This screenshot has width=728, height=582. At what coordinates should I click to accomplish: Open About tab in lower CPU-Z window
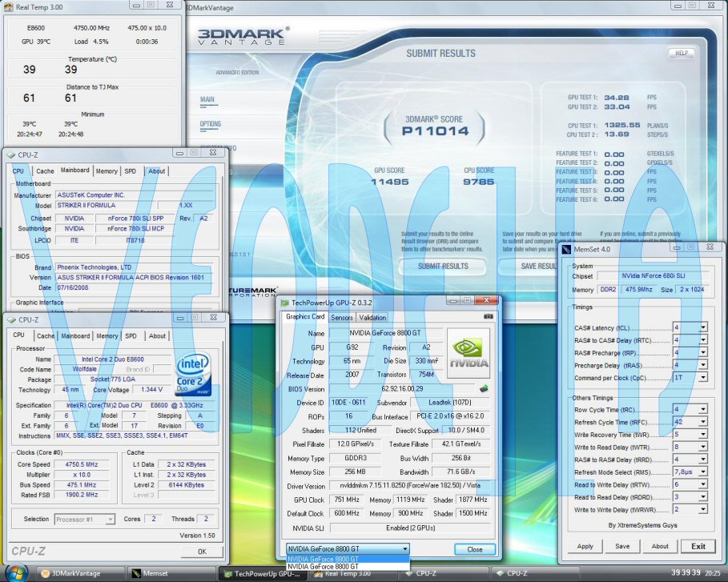(x=157, y=335)
